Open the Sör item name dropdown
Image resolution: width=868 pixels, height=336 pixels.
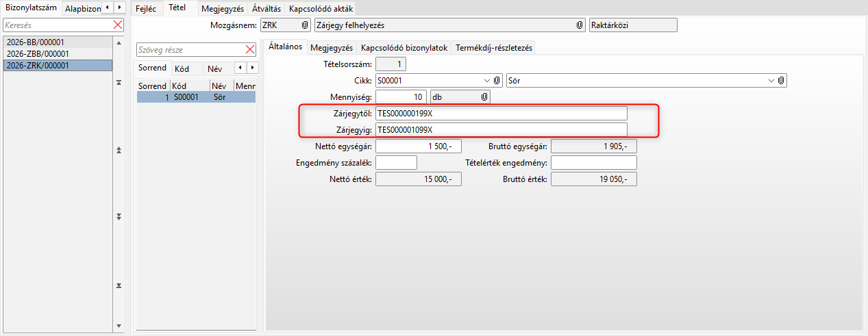[x=771, y=81]
